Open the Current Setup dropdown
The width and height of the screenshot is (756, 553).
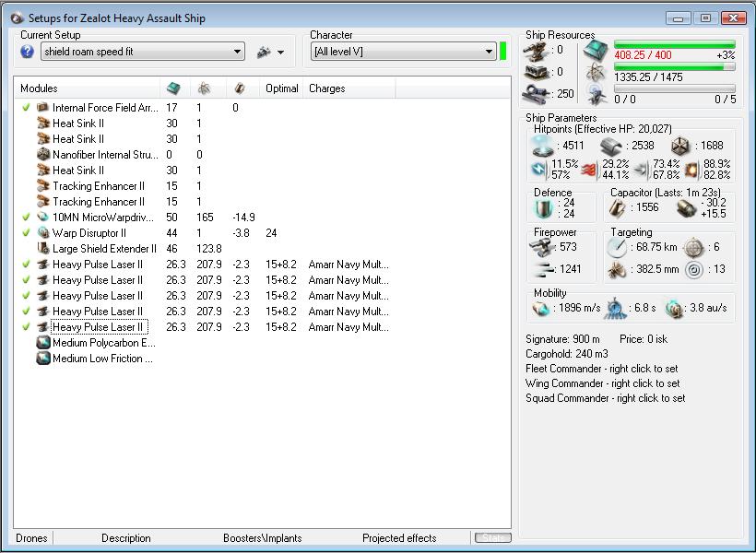(x=238, y=53)
